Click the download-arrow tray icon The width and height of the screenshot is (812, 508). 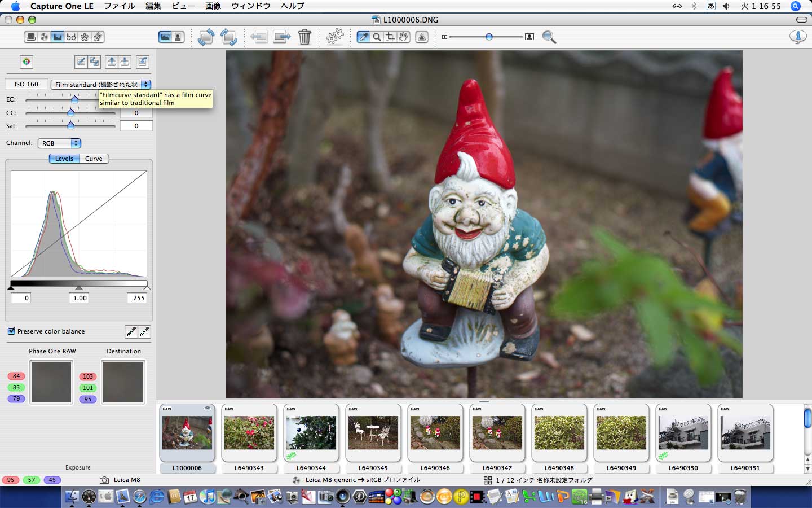[x=125, y=62]
